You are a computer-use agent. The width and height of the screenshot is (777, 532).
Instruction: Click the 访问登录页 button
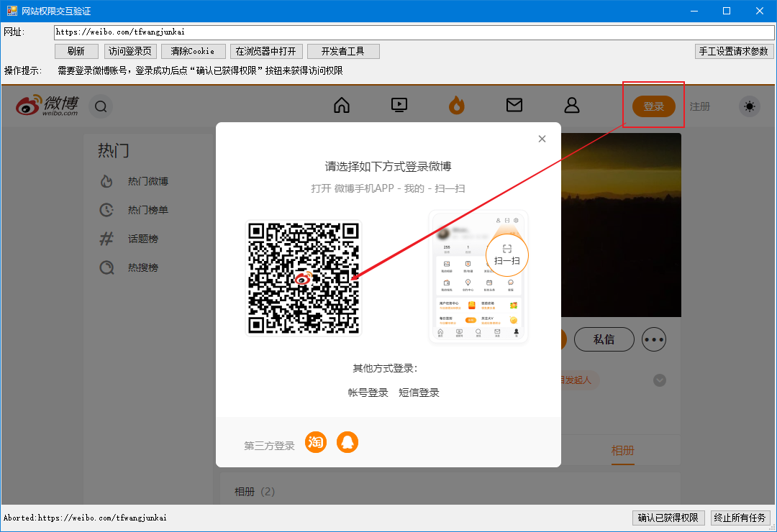click(130, 51)
